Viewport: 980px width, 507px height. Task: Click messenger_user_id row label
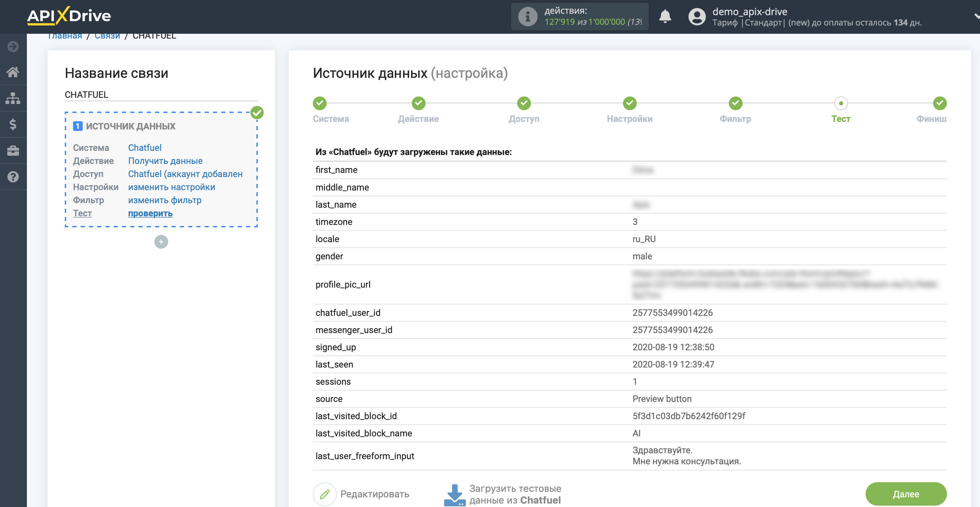point(354,330)
